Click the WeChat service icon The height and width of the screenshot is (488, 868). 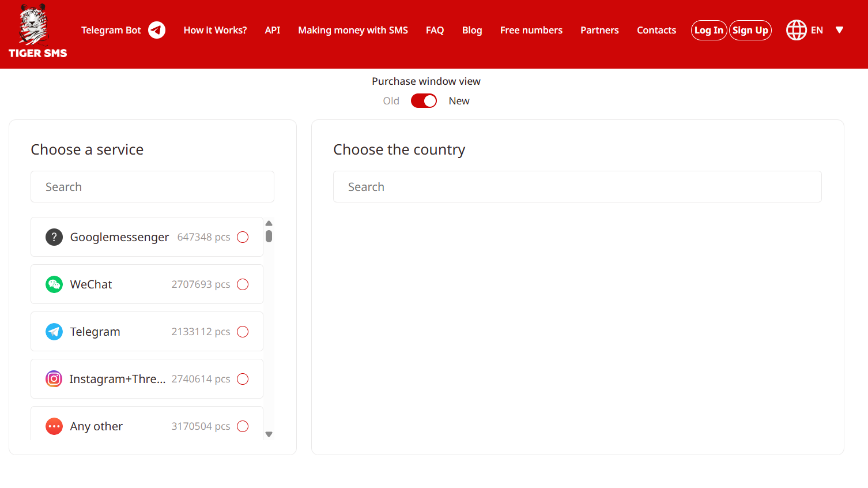(54, 284)
